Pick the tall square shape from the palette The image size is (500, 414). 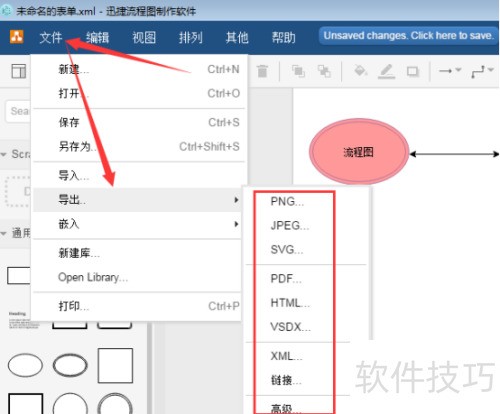click(115, 365)
